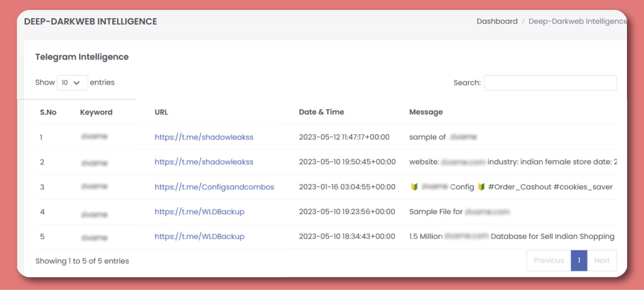Select timestamp 2023-05-10 18:34:43+00:00
Image resolution: width=644 pixels, height=291 pixels.
click(347, 237)
